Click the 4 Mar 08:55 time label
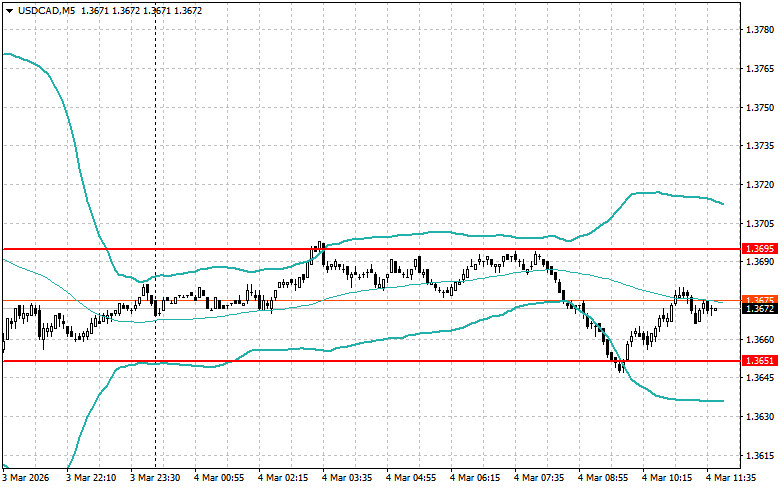This screenshot has width=781, height=489. [603, 478]
